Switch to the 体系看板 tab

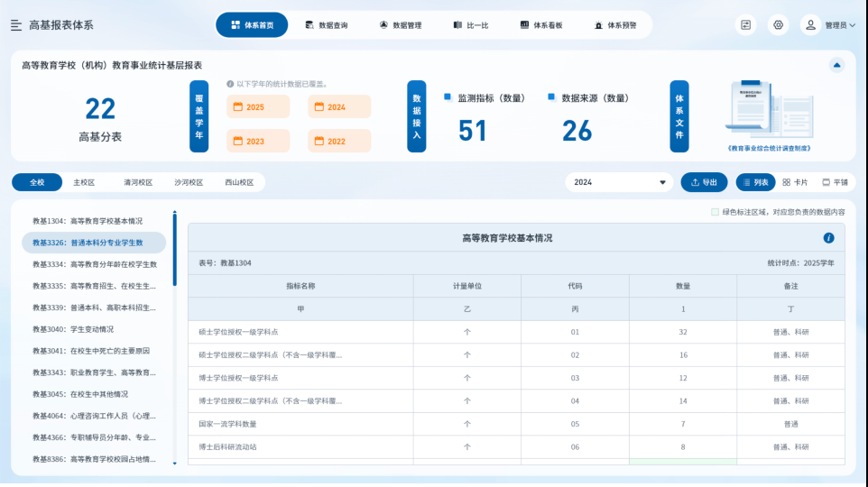(541, 25)
